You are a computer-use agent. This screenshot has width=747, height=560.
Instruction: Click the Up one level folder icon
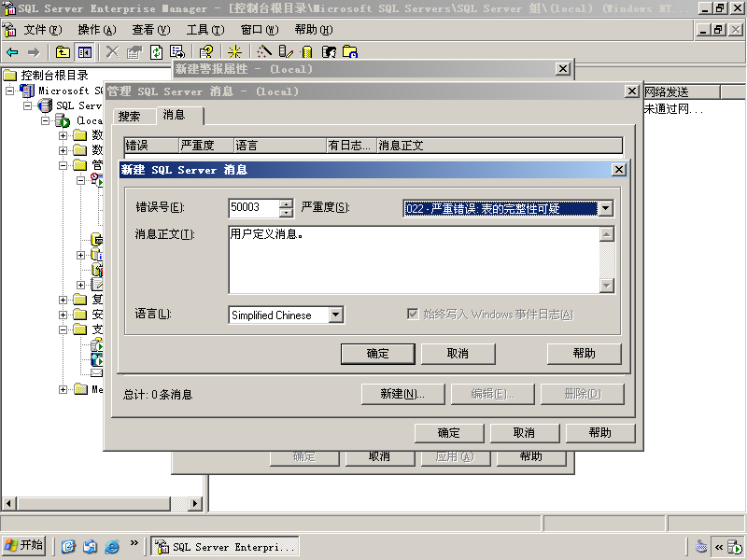(x=63, y=52)
